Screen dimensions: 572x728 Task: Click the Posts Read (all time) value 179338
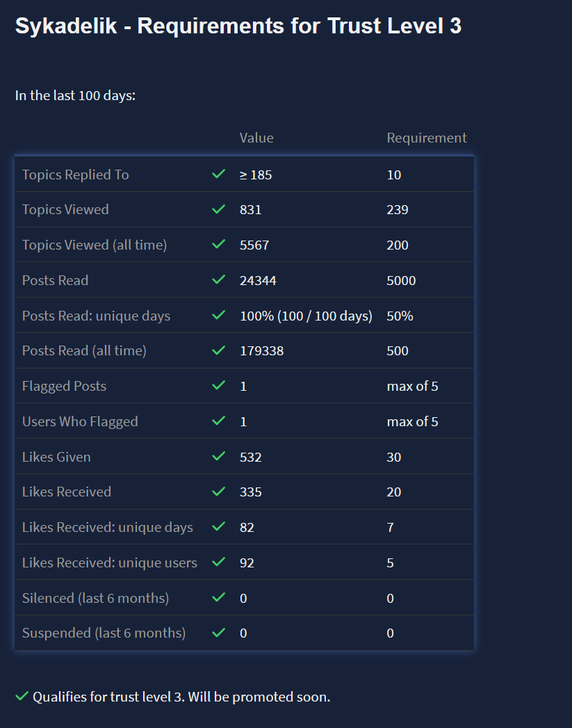tap(261, 350)
